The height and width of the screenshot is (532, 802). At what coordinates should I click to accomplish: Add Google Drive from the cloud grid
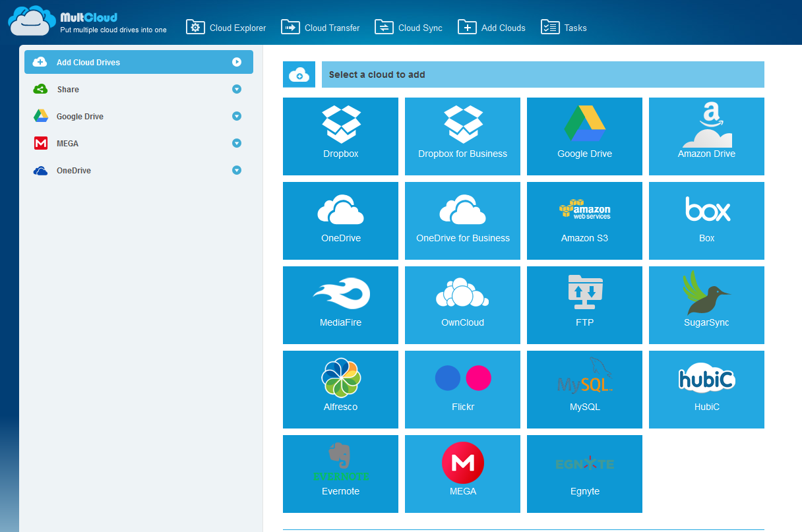tap(584, 136)
